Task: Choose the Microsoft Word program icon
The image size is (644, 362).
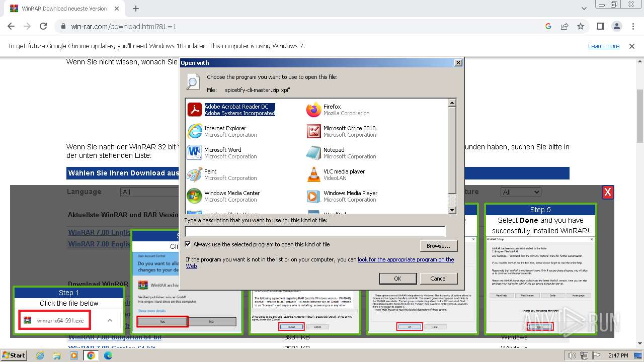Action: tap(194, 153)
